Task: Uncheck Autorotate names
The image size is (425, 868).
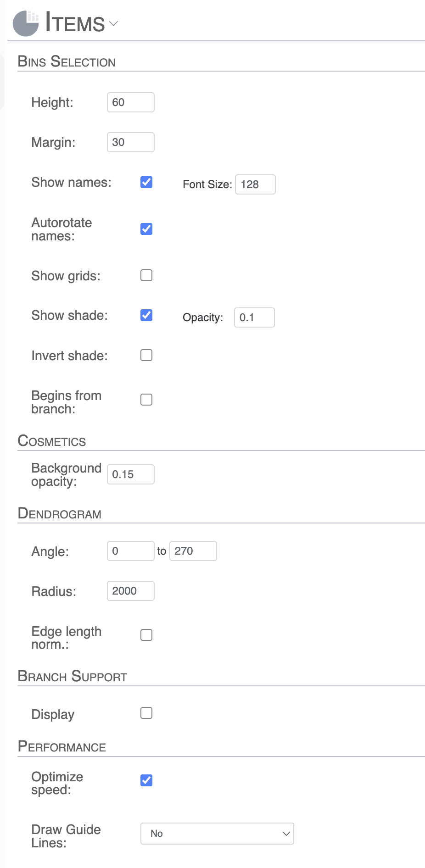Action: pos(146,228)
